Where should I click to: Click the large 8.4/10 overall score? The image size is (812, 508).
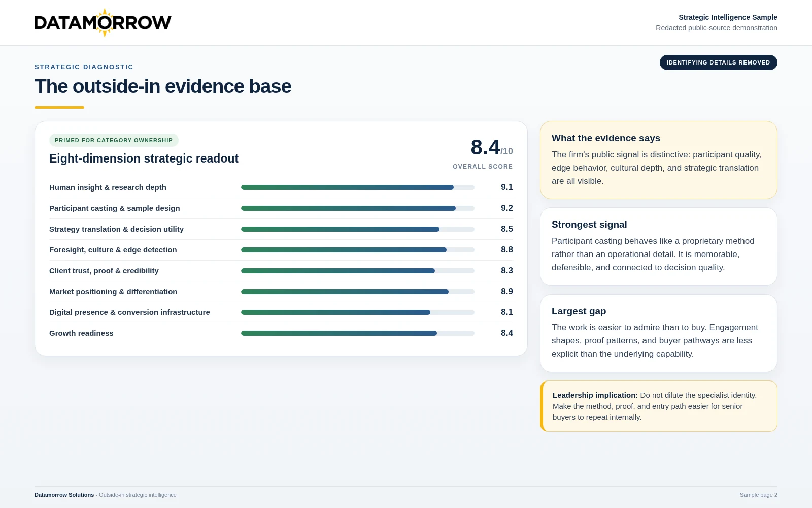(492, 148)
